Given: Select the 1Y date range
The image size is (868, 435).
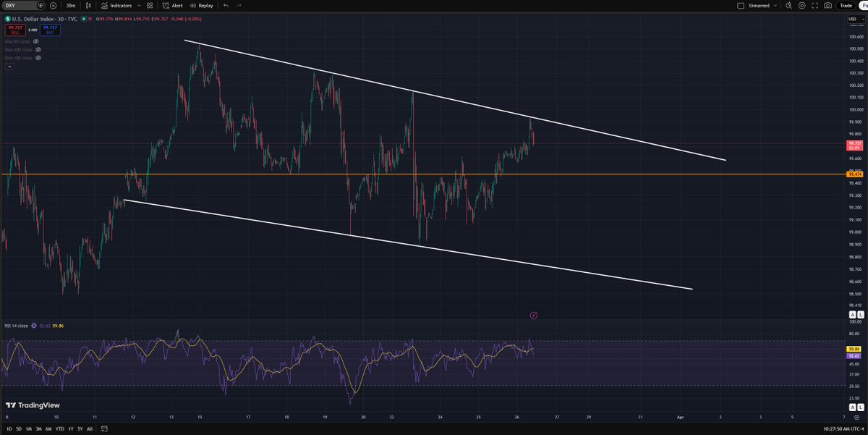Looking at the screenshot, I should click(70, 428).
